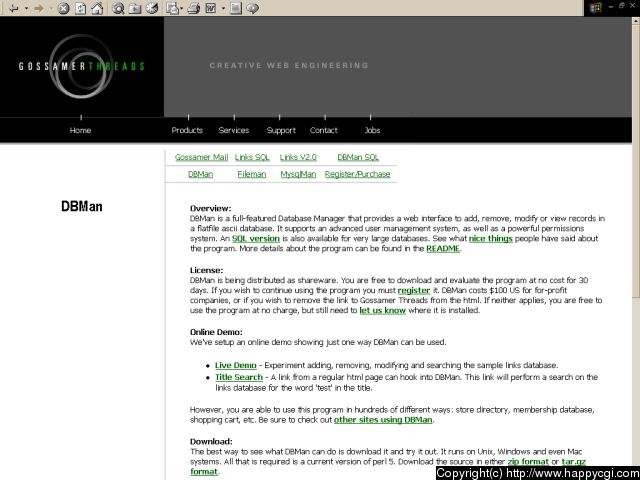Refresh the page using the Refresh icon
The image size is (640, 480).
click(x=80, y=8)
